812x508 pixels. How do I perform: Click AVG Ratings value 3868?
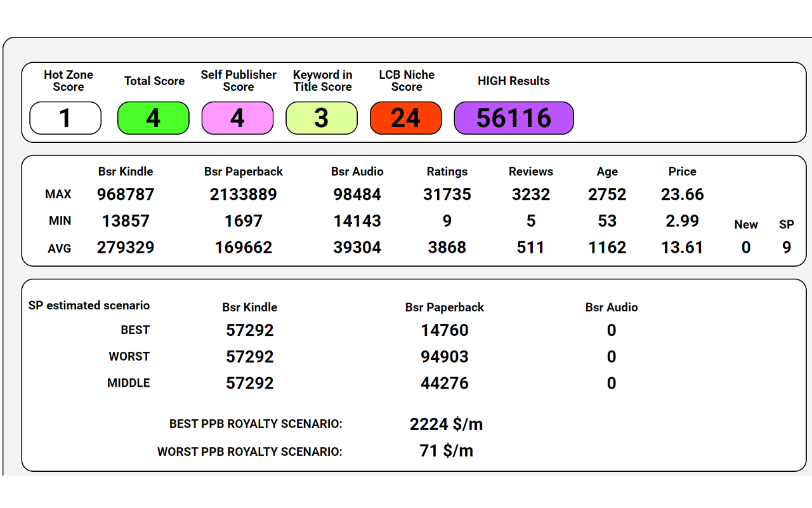coord(447,248)
